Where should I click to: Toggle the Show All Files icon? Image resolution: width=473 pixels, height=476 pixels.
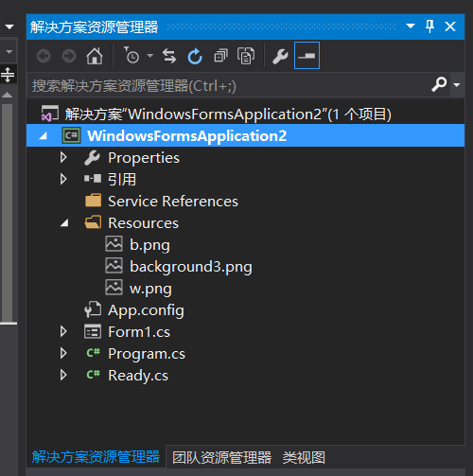click(x=246, y=56)
